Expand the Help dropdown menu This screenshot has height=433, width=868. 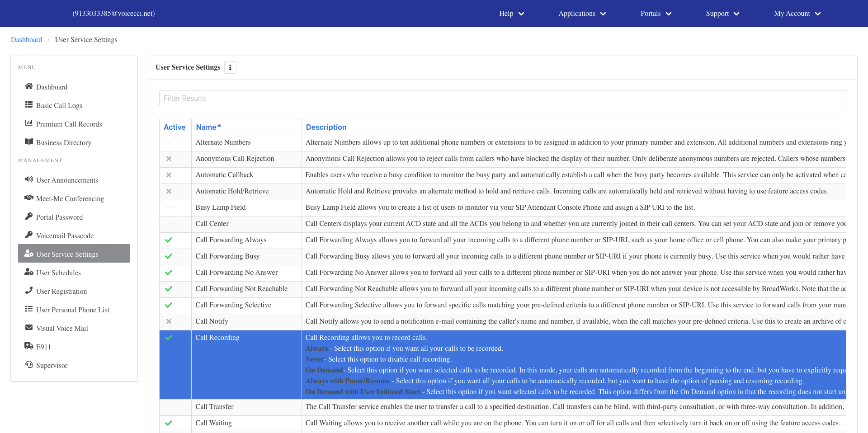coord(511,14)
